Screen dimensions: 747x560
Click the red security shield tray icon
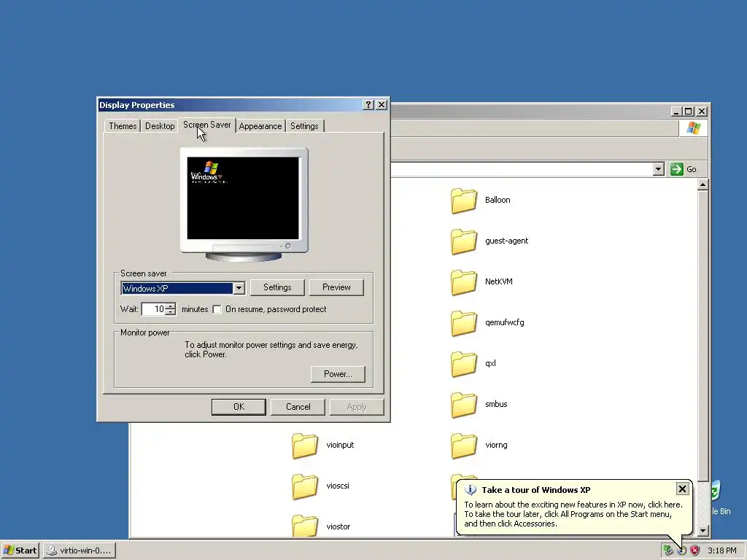tap(695, 551)
